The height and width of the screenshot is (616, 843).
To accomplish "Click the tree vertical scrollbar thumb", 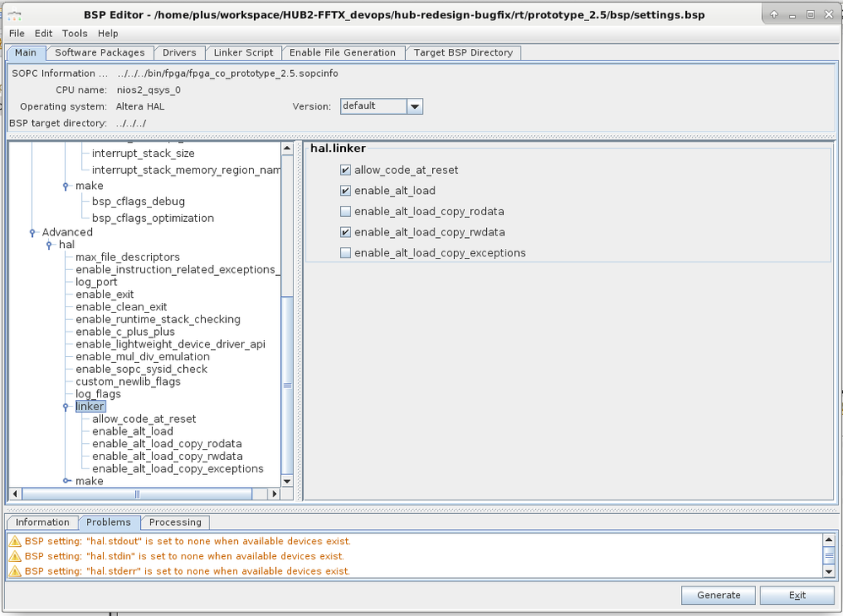I will pos(287,386).
